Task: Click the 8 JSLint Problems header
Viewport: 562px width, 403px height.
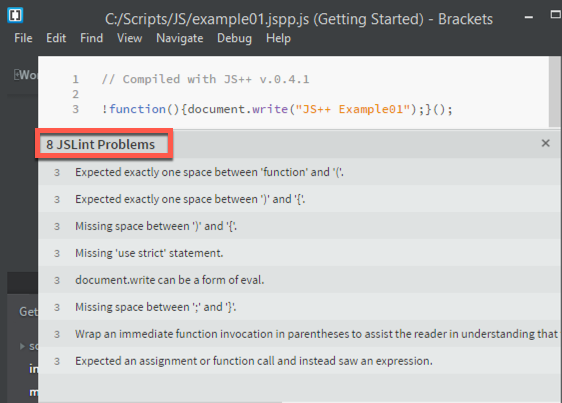Action: coord(100,144)
